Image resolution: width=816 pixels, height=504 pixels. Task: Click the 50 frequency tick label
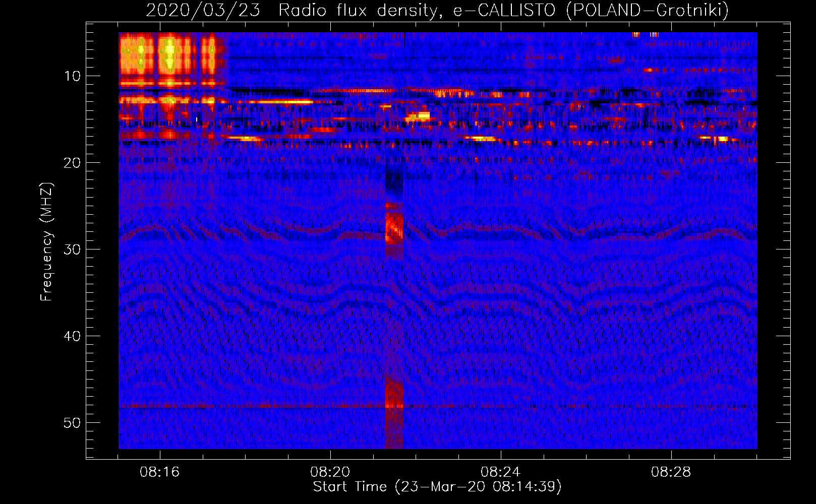[x=73, y=423]
